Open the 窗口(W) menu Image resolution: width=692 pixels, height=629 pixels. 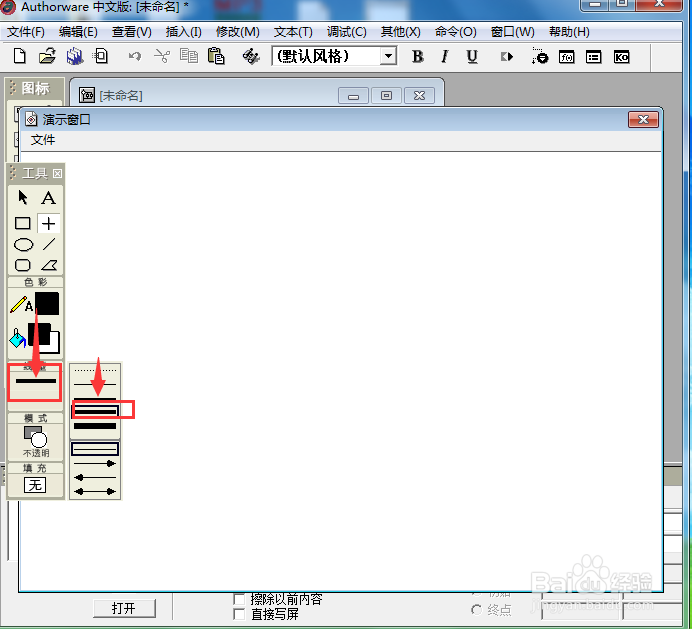(x=512, y=32)
